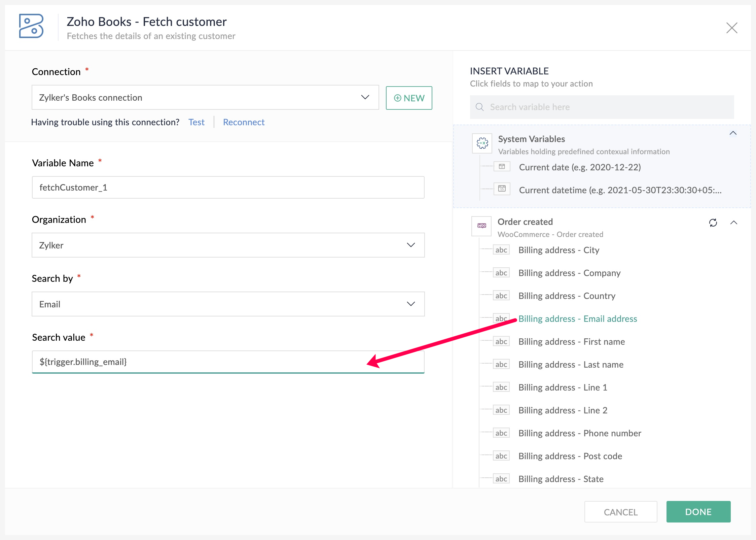Click the Current date calendar icon
Screen dimensions: 756x540
502,167
